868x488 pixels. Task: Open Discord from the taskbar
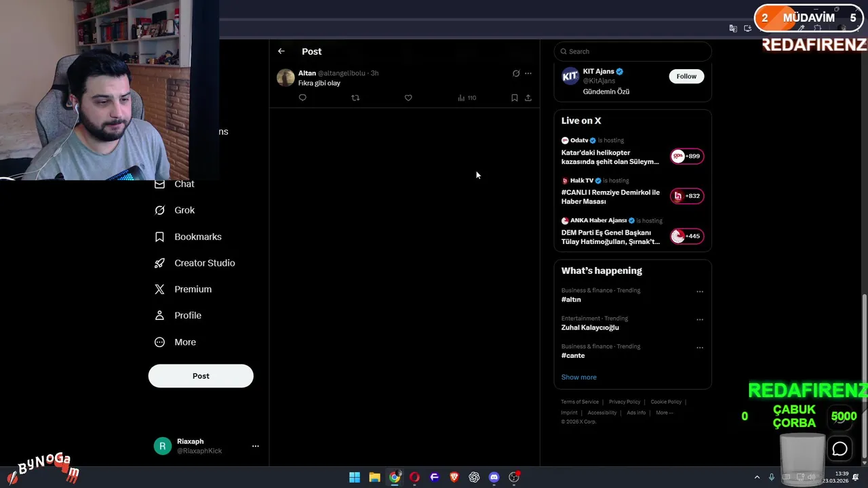494,477
